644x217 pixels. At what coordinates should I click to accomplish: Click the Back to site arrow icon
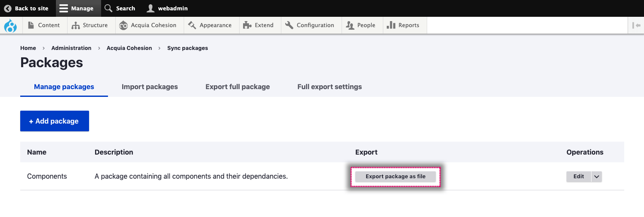8,8
